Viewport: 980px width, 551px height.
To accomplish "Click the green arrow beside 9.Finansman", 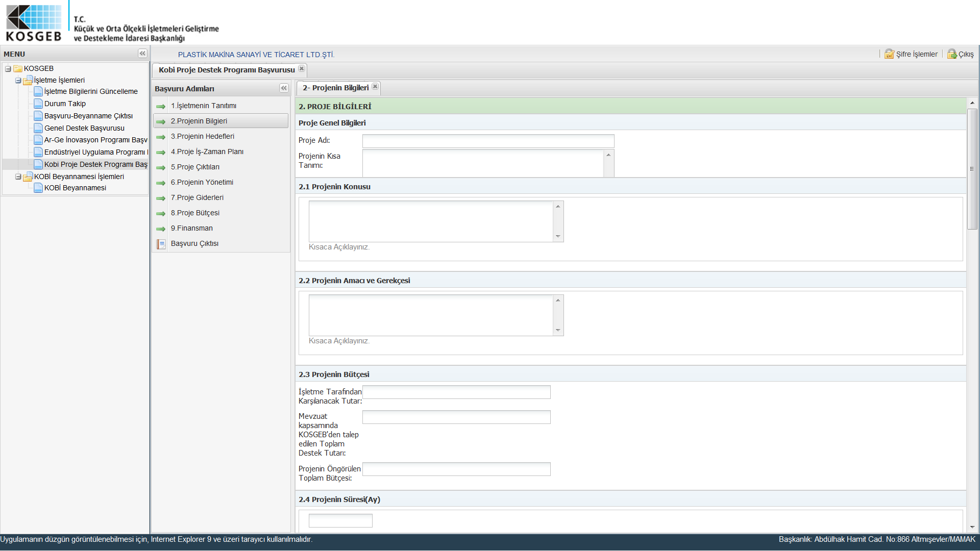I will 161,229.
